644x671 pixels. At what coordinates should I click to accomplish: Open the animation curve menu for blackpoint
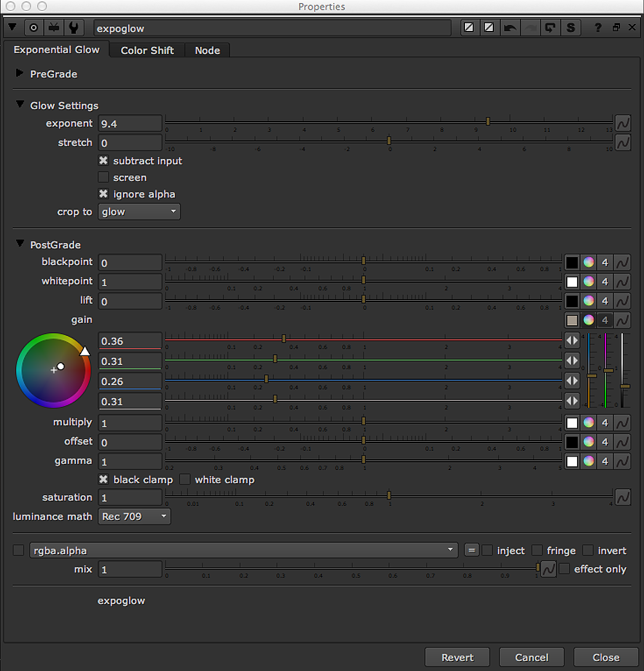623,262
